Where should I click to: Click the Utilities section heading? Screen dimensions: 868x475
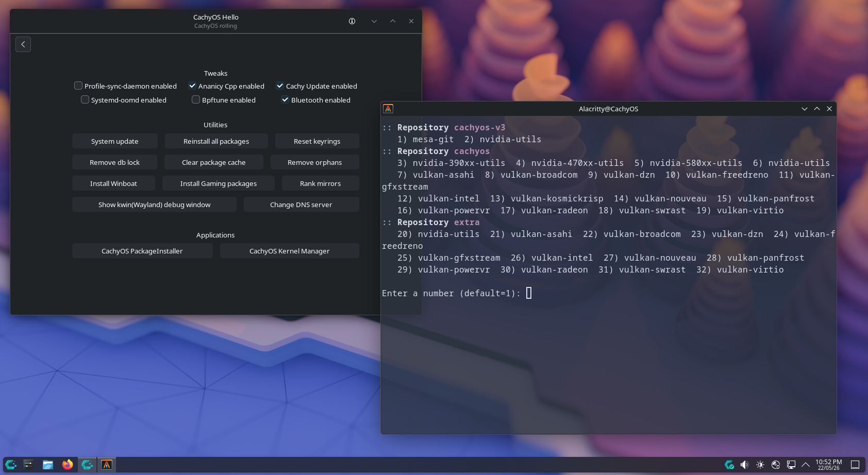pos(215,125)
